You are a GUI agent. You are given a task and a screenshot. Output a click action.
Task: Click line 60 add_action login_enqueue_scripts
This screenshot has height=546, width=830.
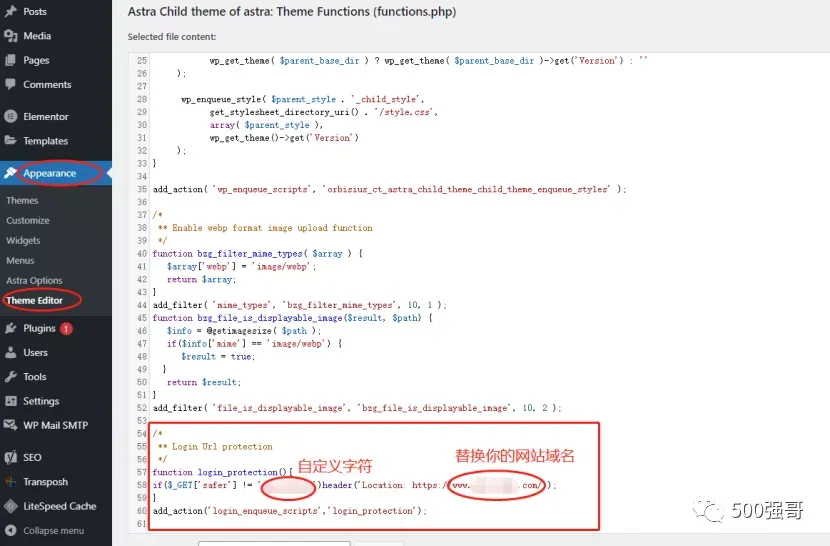tap(290, 511)
